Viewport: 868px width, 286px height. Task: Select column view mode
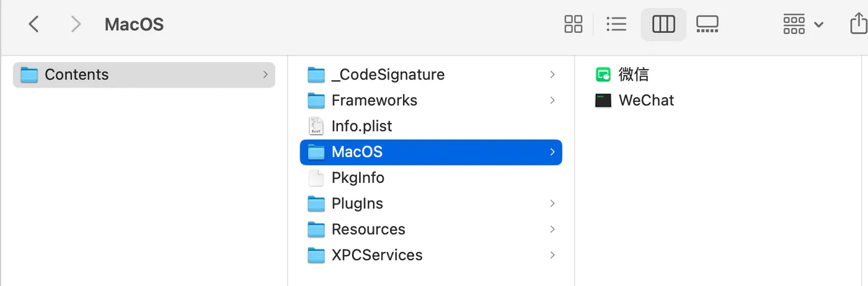[x=663, y=24]
